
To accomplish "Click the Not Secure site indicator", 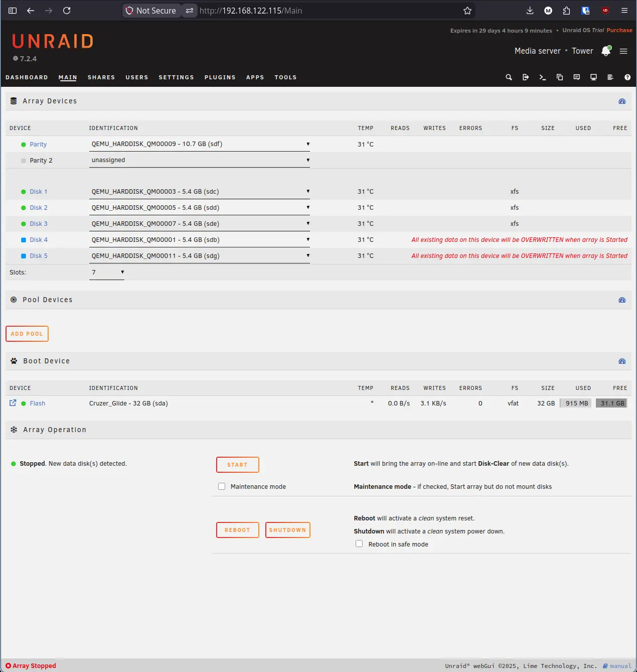I will tap(151, 11).
